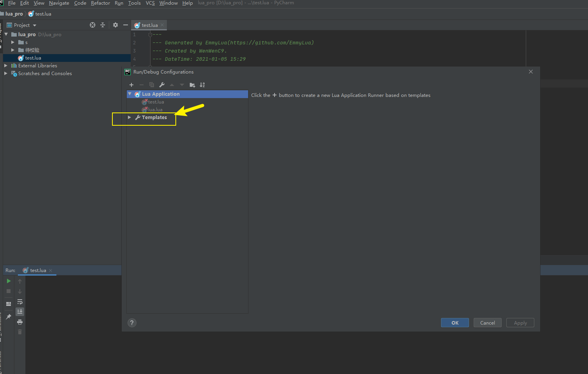Screen dimensions: 588x374
Task: Pin the Run tab
Action: 9,317
